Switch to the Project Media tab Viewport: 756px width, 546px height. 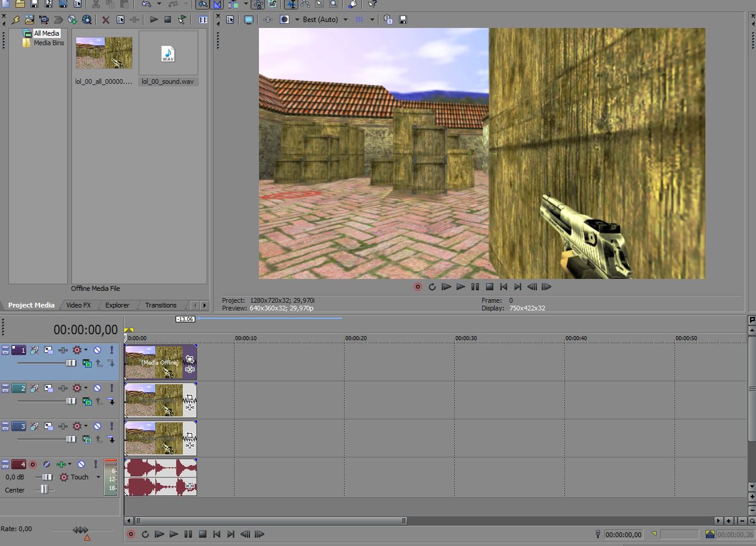[31, 305]
